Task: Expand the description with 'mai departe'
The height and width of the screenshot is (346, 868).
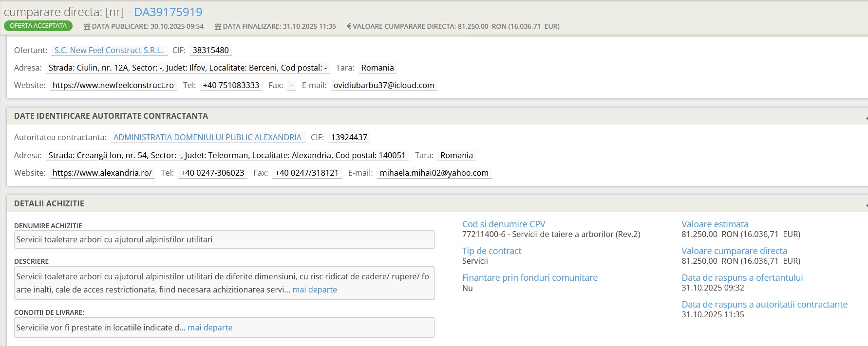Action: click(x=315, y=290)
